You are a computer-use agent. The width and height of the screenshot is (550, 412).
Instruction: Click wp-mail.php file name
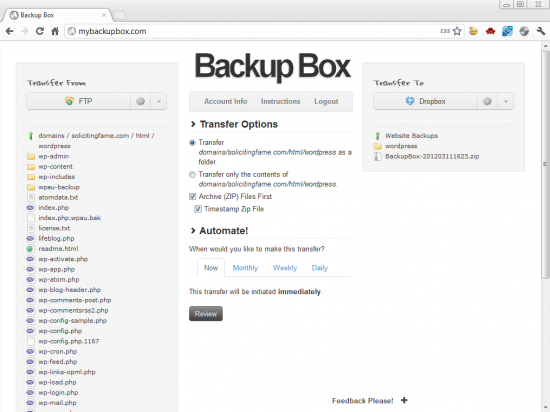point(57,403)
